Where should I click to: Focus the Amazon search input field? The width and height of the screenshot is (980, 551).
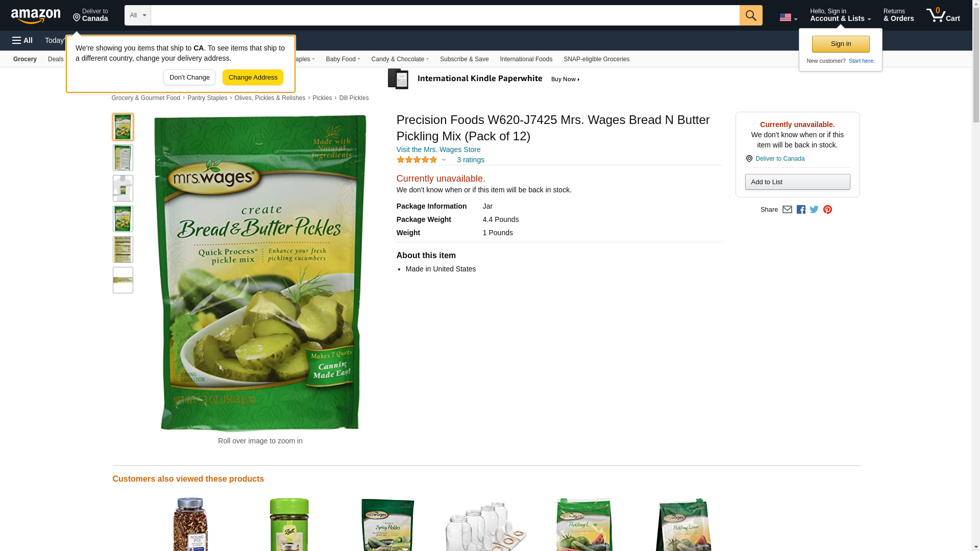[445, 15]
